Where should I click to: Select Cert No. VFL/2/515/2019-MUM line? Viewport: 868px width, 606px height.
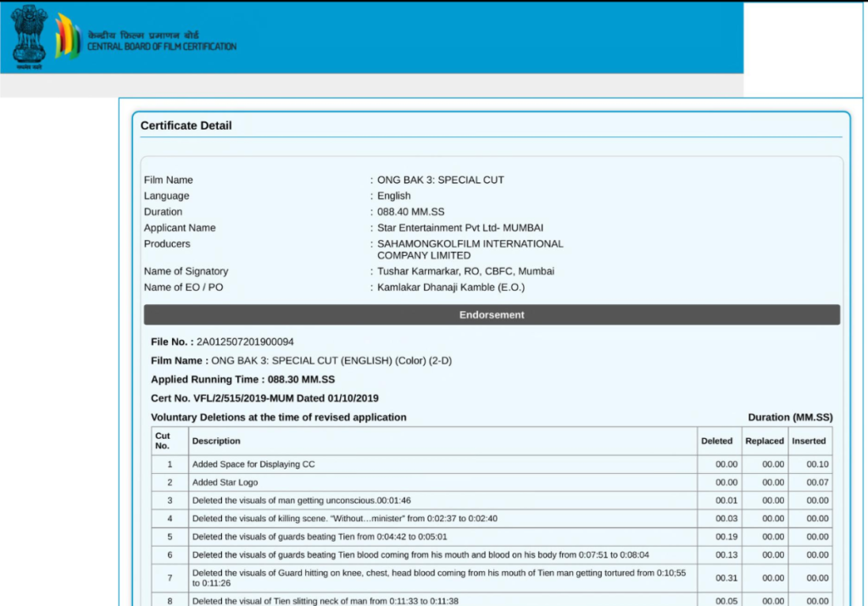pyautogui.click(x=264, y=398)
